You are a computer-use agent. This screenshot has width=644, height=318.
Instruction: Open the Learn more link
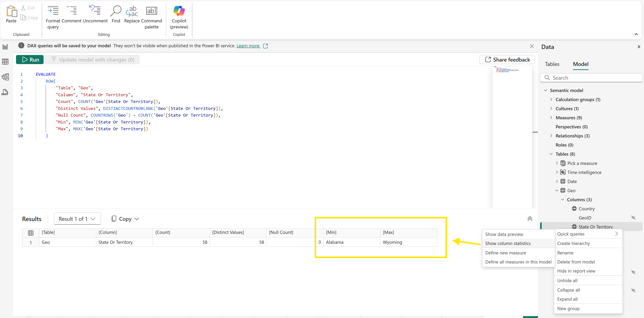point(248,46)
